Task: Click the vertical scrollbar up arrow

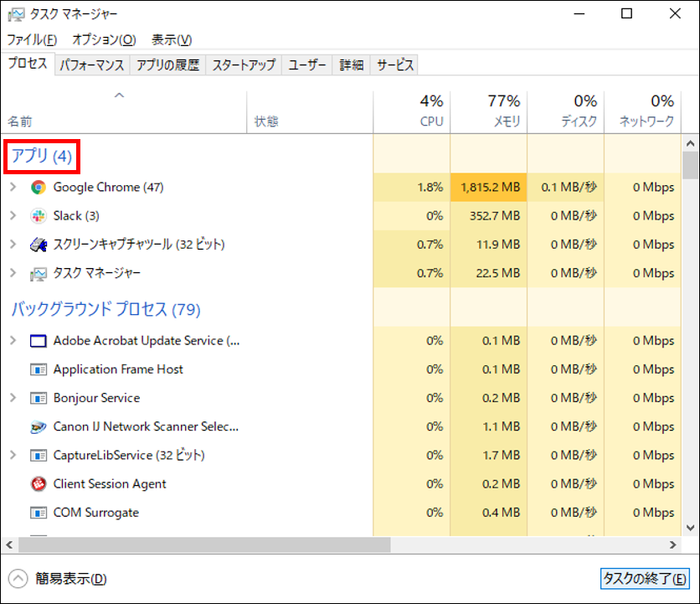Action: point(690,143)
